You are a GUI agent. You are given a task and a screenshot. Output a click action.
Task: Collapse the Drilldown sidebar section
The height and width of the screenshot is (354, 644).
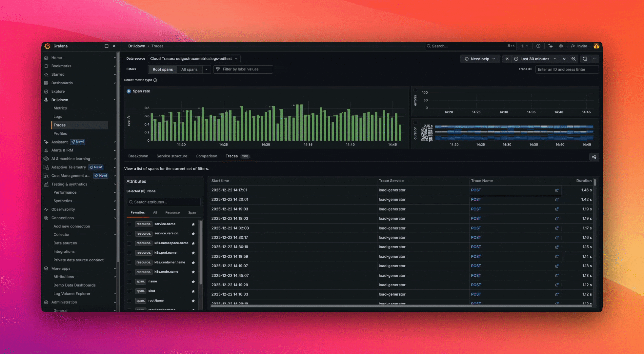(114, 100)
